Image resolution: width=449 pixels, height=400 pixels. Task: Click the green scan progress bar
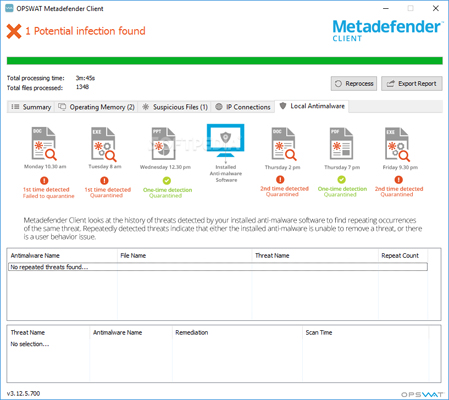[225, 61]
